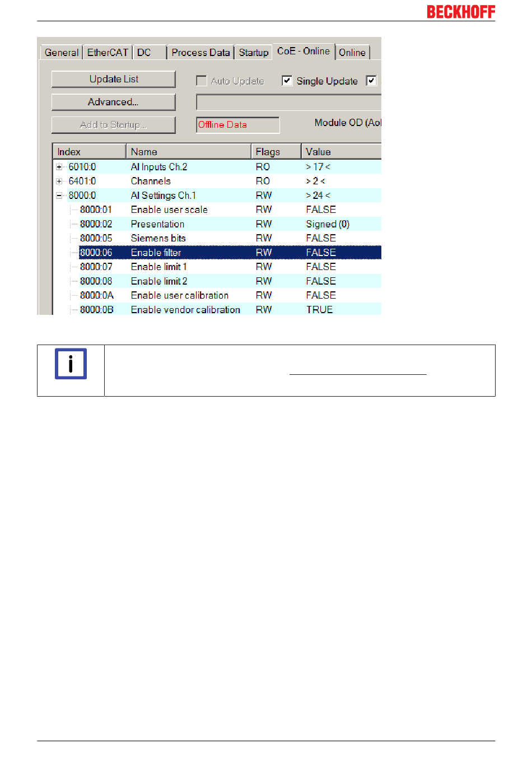Click the Offline Data status field
Screen dimensions: 532x767
pyautogui.click(x=238, y=125)
